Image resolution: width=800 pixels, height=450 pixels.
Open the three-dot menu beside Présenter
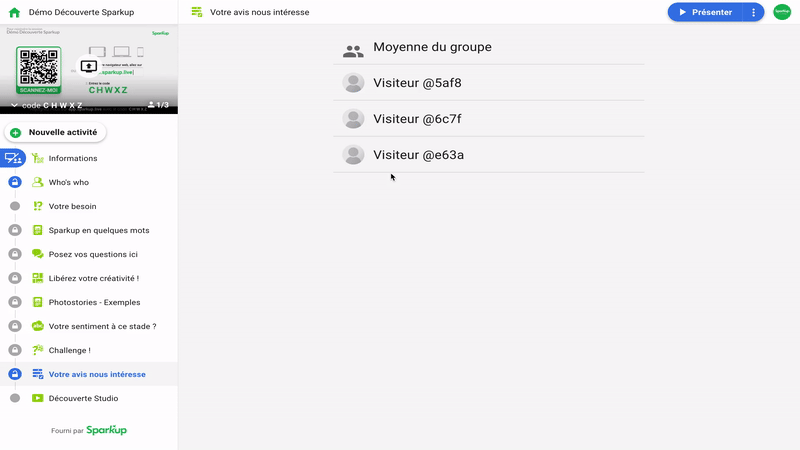(x=754, y=12)
